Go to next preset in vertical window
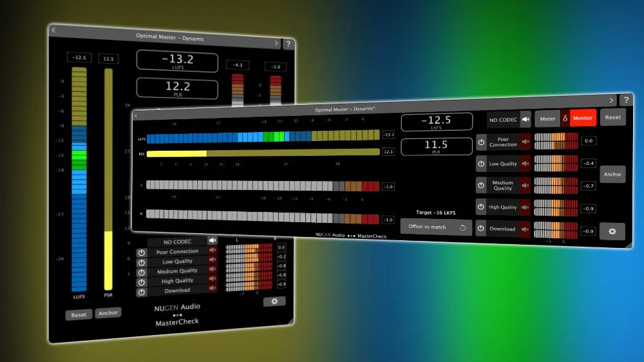This screenshot has height=362, width=644. pyautogui.click(x=276, y=43)
